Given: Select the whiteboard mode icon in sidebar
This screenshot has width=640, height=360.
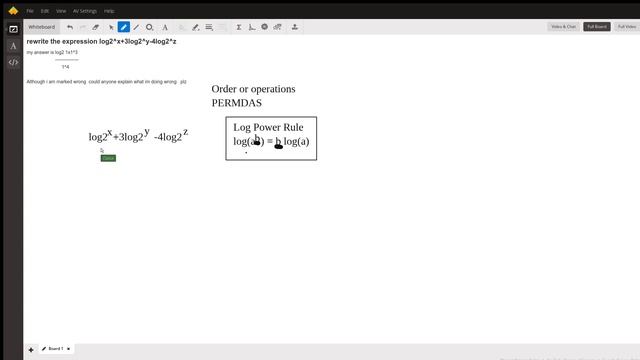Looking at the screenshot, I should point(13,29).
